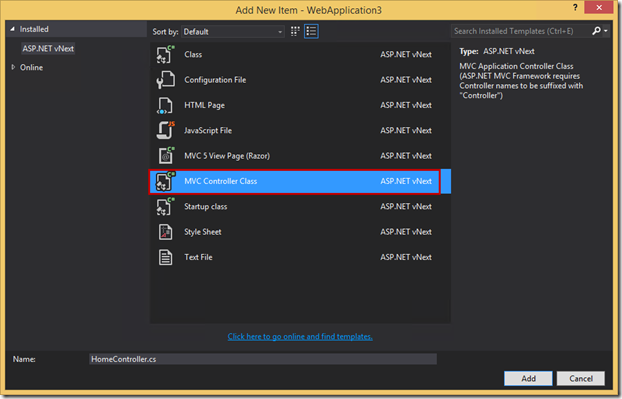Focus the Search Installed Templates field

point(521,31)
